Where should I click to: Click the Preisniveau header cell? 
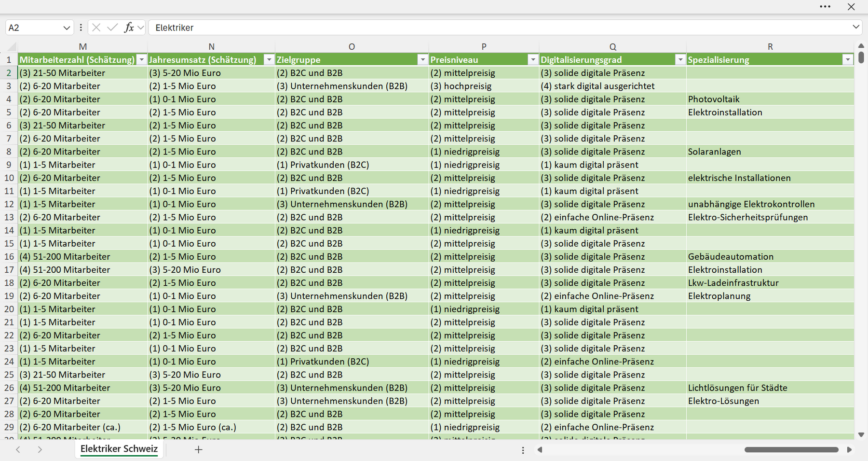pyautogui.click(x=484, y=60)
